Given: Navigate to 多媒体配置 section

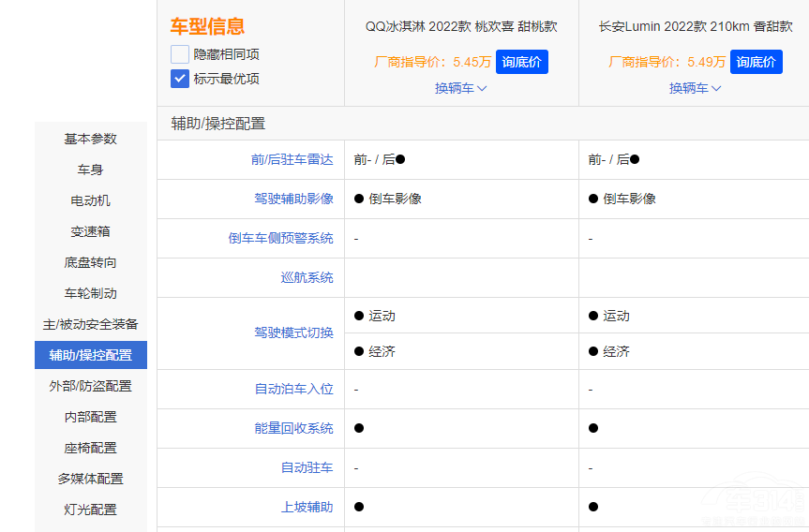Looking at the screenshot, I should click(x=91, y=479).
